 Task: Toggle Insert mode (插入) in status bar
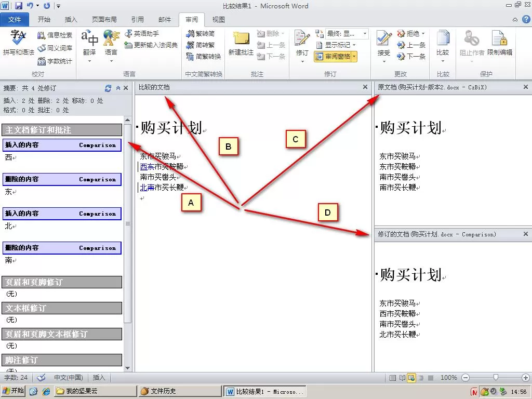[99, 377]
